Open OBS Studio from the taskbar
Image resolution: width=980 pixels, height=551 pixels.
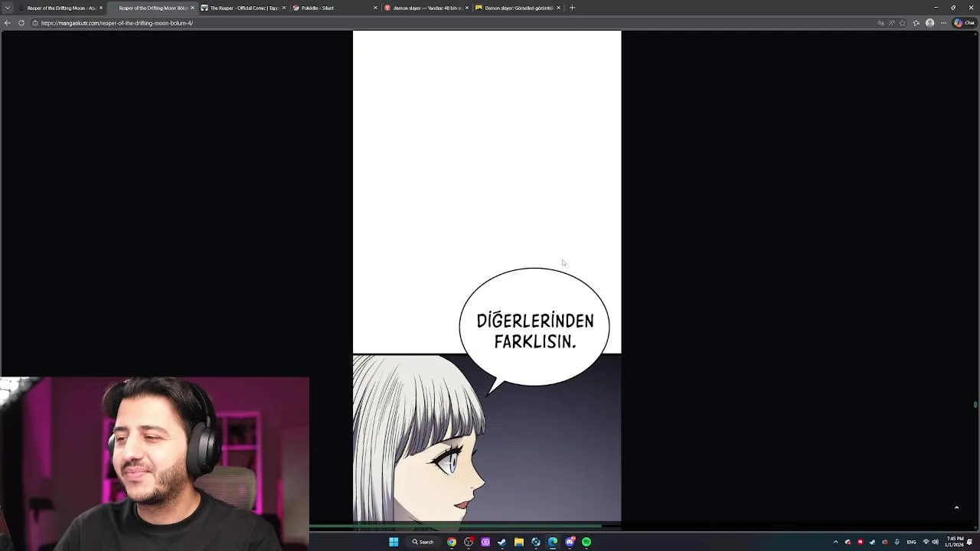point(469,542)
